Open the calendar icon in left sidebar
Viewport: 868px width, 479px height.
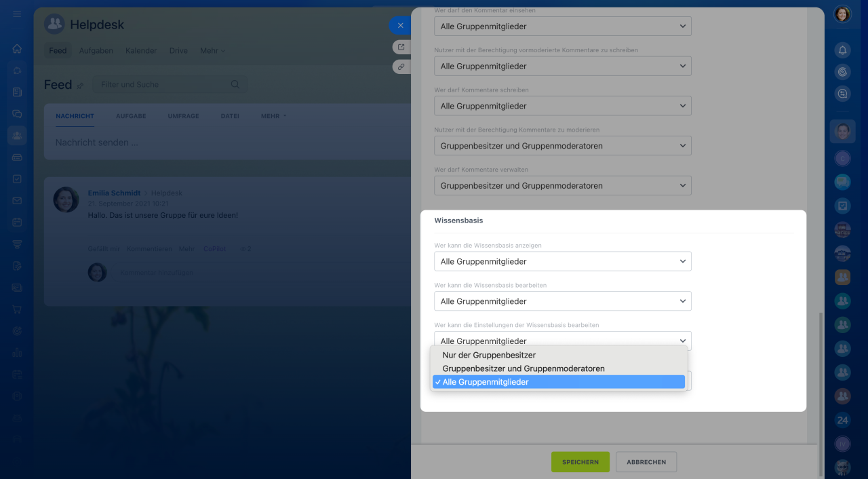point(17,223)
